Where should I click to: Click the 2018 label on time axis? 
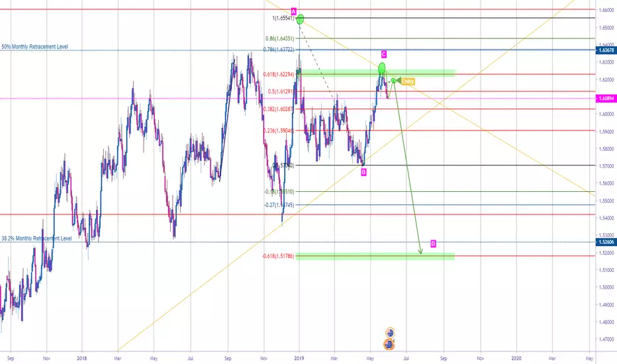pos(82,359)
